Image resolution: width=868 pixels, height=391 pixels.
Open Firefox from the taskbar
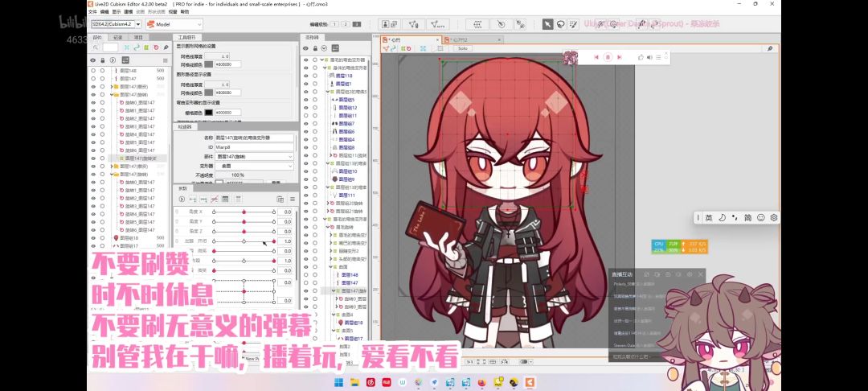pyautogui.click(x=481, y=382)
